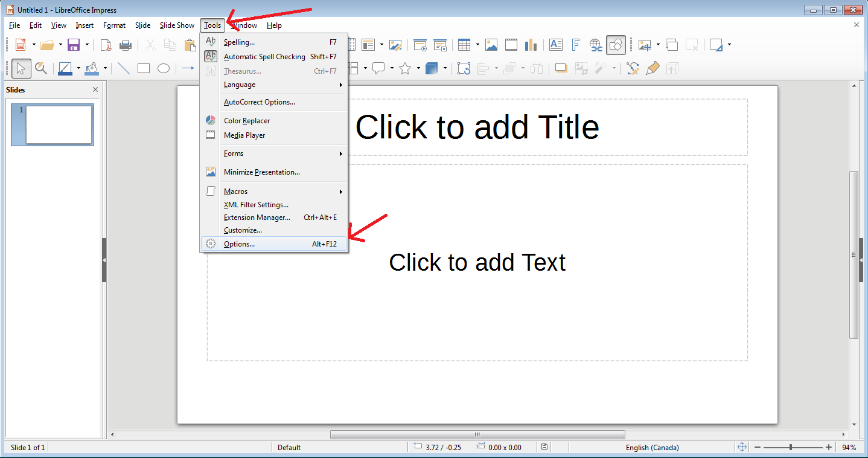Pick the Ellipse shape tool

(x=164, y=68)
